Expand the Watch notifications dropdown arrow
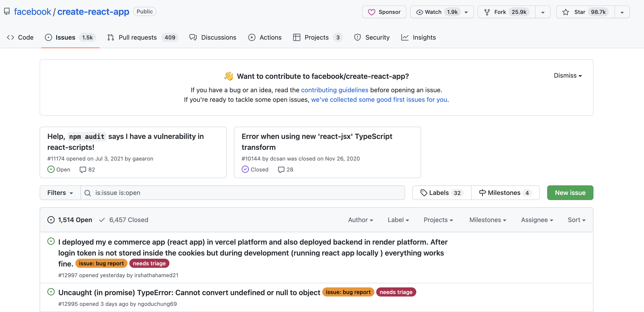This screenshot has height=312, width=644. tap(466, 12)
